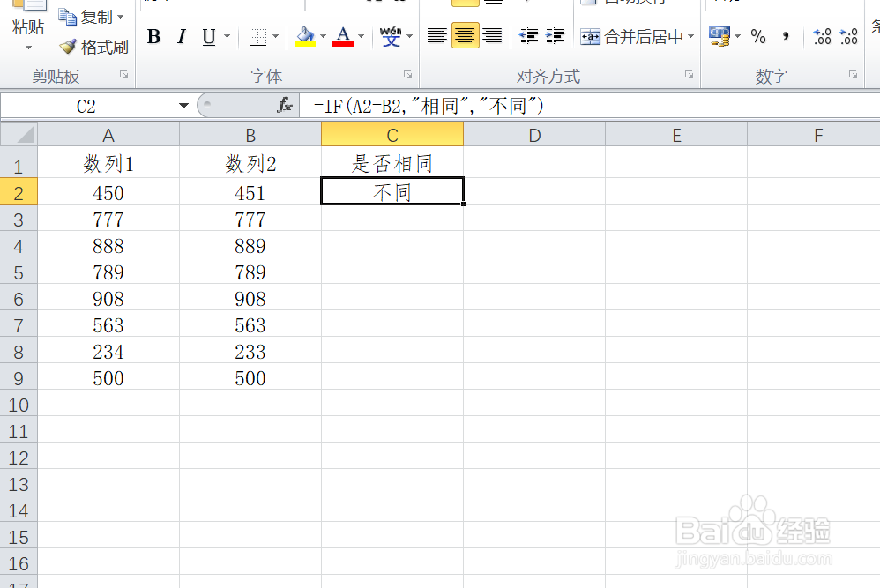
Task: Increase decimal places icon
Action: (822, 36)
